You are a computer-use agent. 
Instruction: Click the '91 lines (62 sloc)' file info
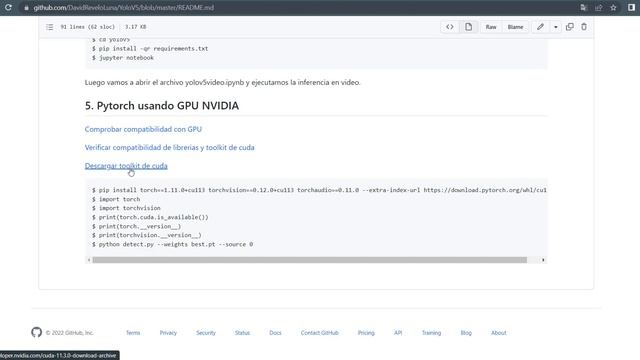88,27
